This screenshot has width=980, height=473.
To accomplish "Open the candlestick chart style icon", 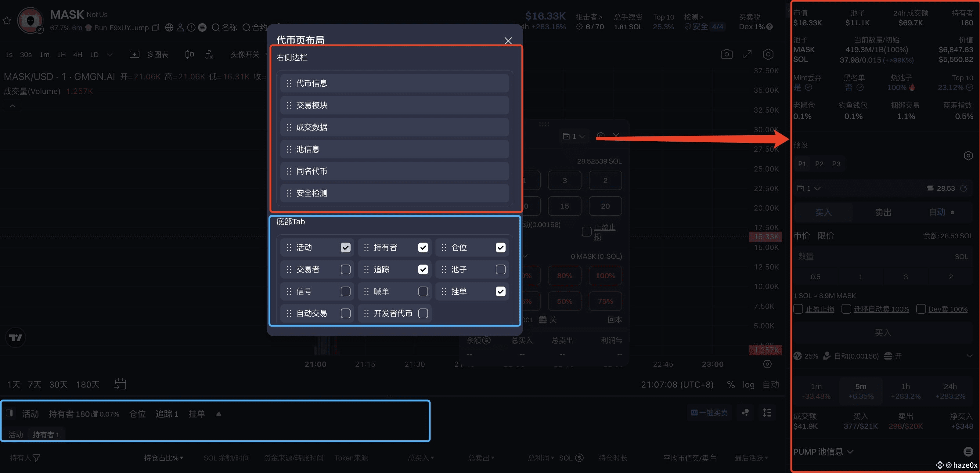I will [189, 54].
